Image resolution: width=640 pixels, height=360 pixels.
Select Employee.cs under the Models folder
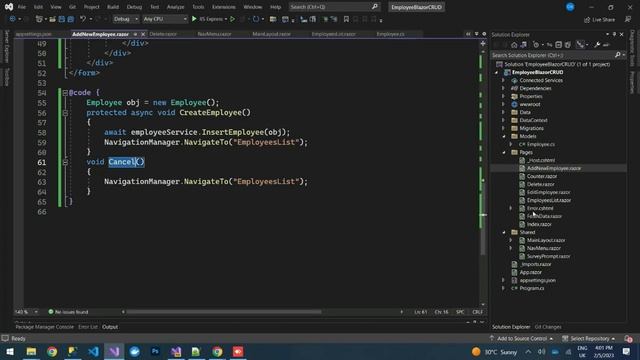[540, 144]
